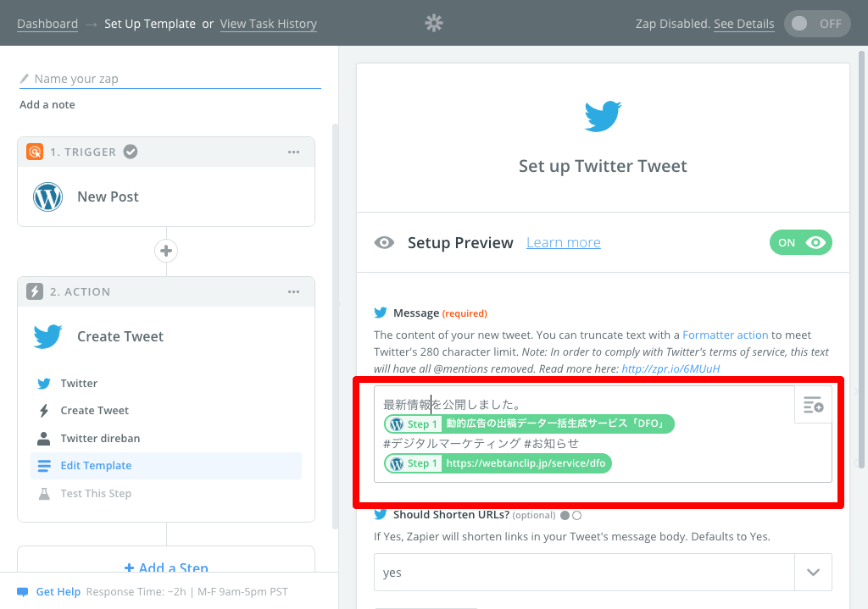Click the Twitter icon beside Should Shorten URLs
The width and height of the screenshot is (868, 609).
click(381, 514)
